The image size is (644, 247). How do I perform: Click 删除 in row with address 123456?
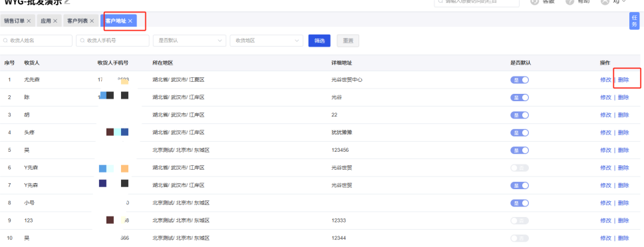point(623,150)
